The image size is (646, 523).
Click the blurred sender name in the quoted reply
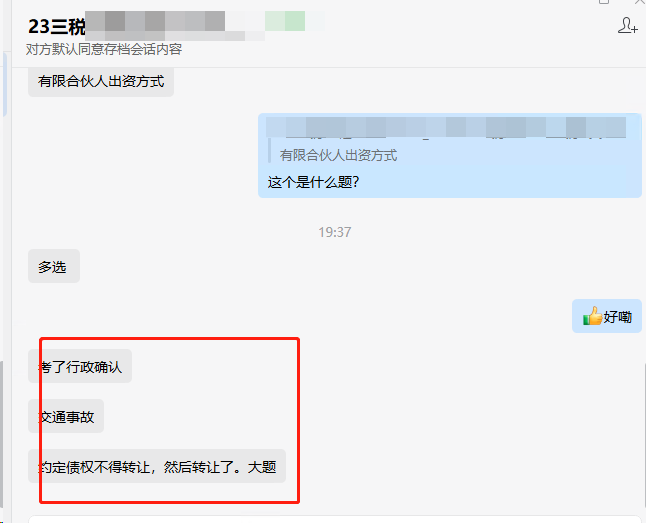pyautogui.click(x=446, y=127)
